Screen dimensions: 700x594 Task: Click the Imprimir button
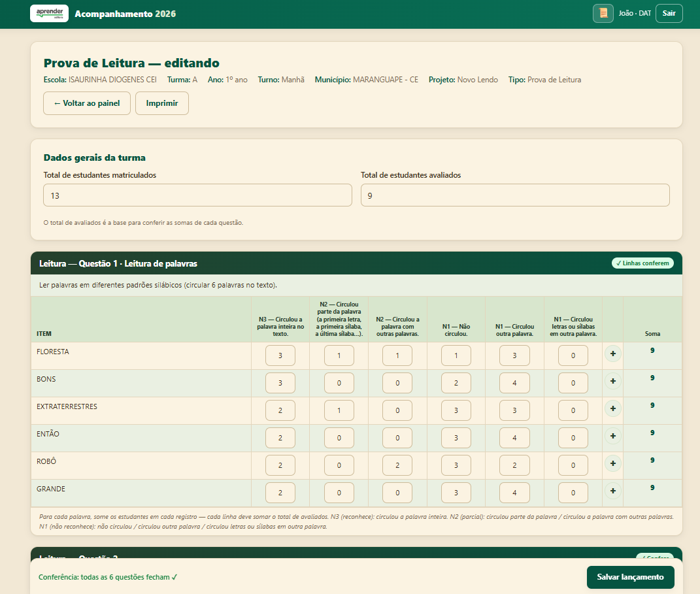162,103
